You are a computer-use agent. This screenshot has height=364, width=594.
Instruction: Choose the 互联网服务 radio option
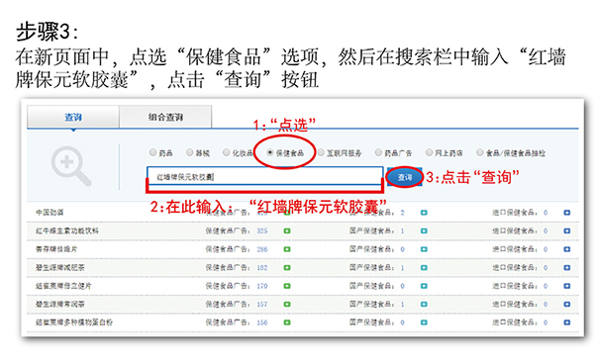tap(321, 152)
